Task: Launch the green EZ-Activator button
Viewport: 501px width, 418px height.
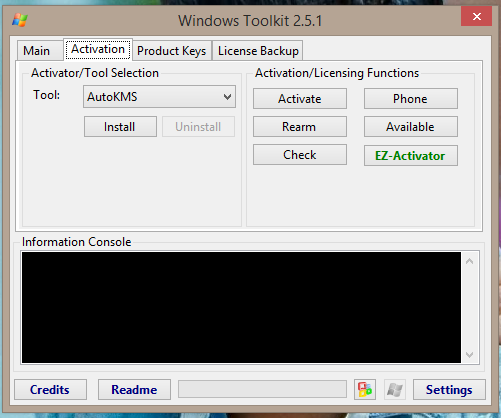Action: [x=411, y=155]
